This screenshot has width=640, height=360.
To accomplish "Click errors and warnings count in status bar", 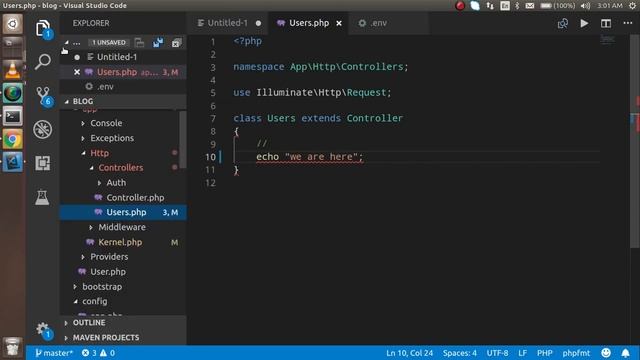I will (98, 353).
